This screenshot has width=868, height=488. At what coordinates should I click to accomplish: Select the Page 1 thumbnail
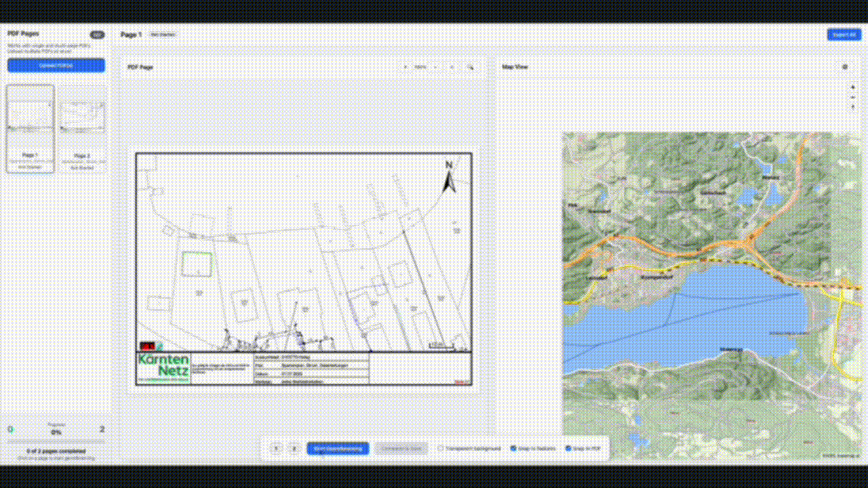(31, 128)
